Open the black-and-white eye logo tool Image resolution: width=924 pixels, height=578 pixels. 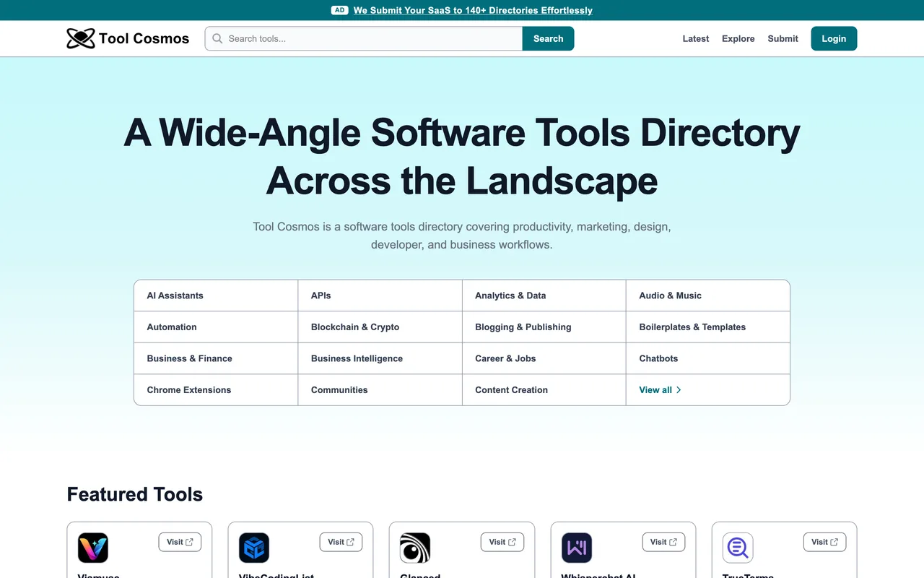point(415,548)
